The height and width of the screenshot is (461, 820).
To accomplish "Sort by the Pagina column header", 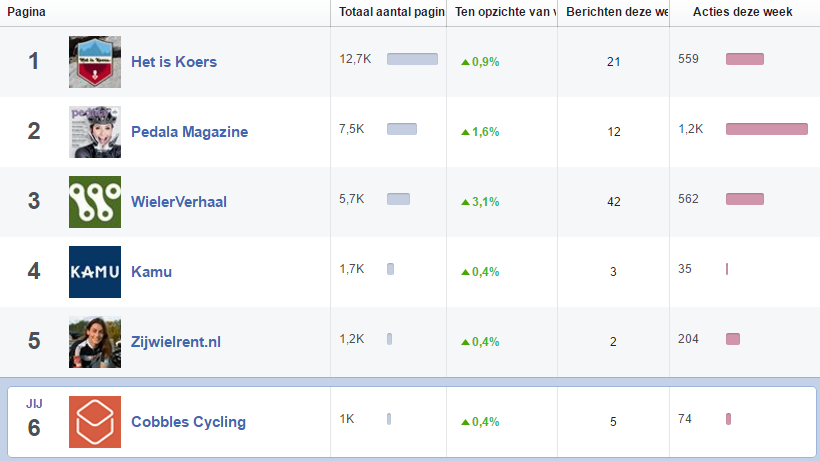I will [x=26, y=12].
